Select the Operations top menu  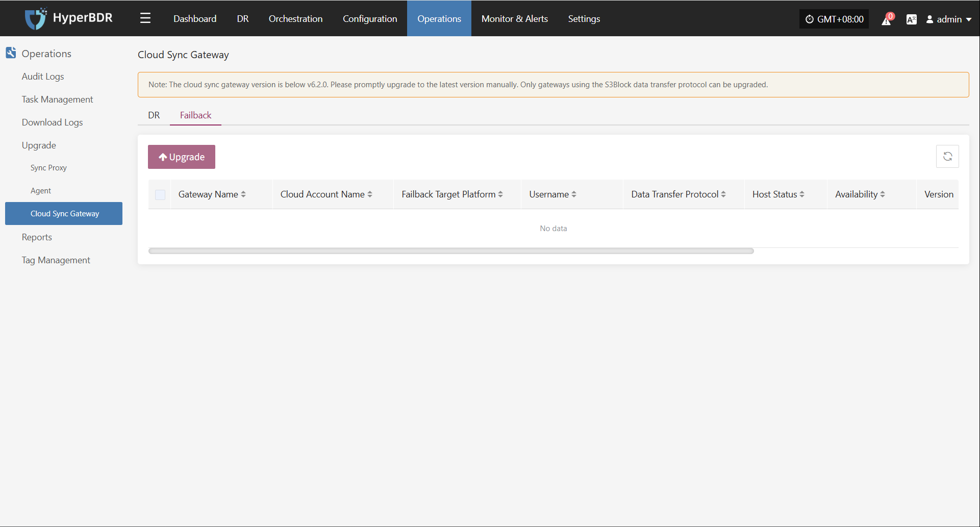coord(439,18)
